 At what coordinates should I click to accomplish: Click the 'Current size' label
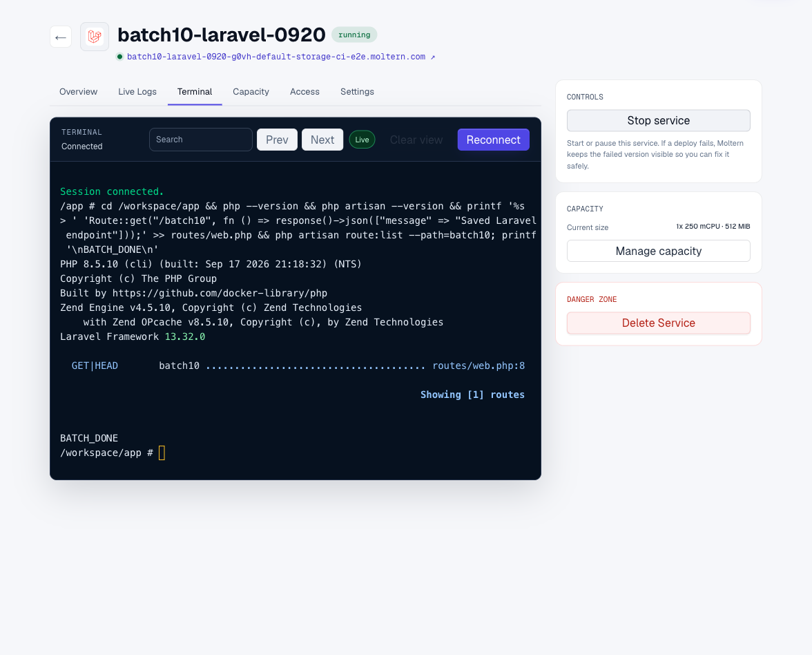[x=587, y=227]
